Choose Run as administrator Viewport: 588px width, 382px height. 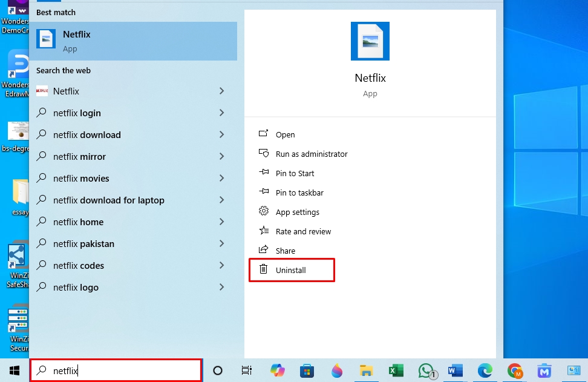tap(303, 154)
